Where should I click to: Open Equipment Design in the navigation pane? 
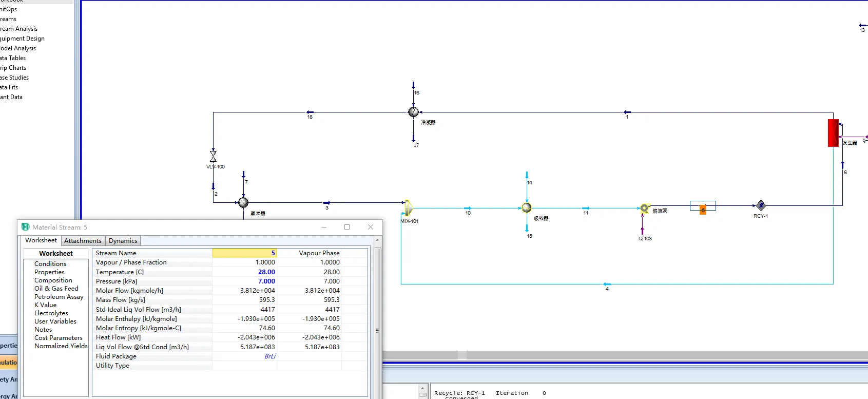pos(22,39)
